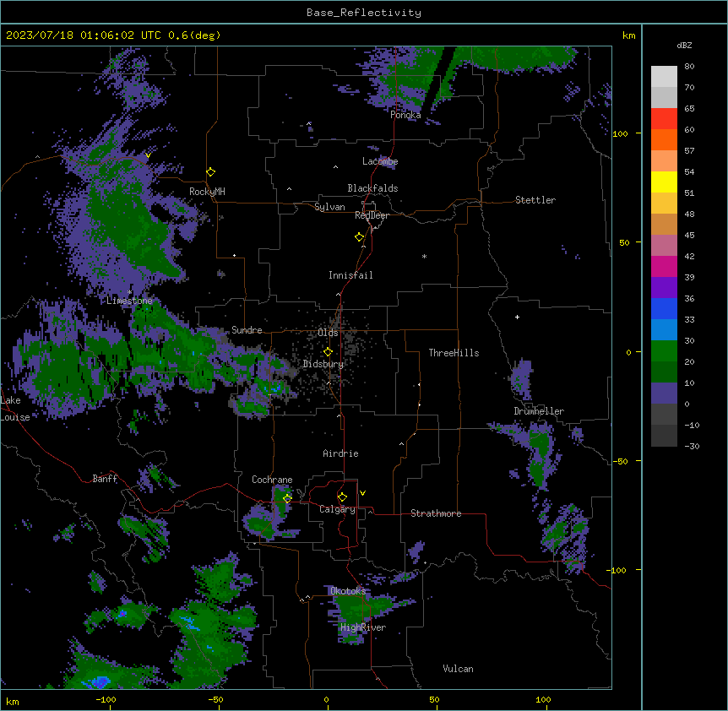The height and width of the screenshot is (711, 728).
Task: Pick the bright green 20–30 dBZ swatch
Action: (664, 351)
